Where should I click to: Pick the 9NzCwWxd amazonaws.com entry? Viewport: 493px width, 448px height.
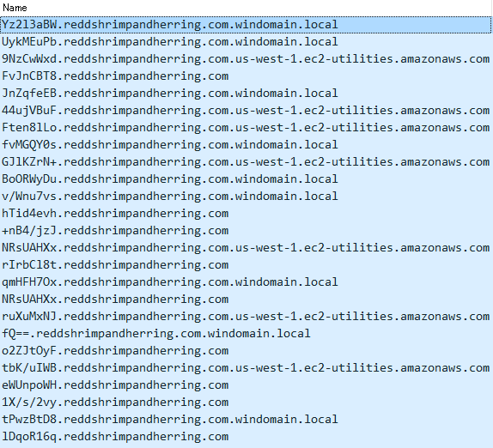(246, 59)
